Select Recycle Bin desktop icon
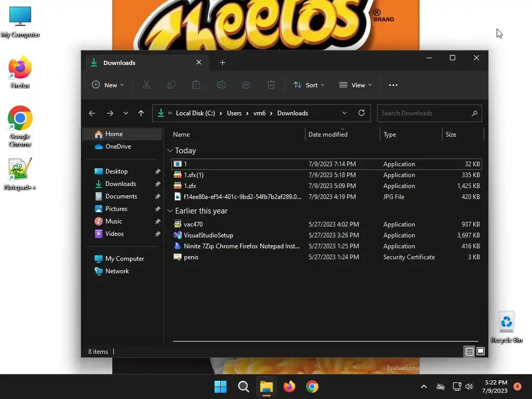The image size is (532, 399). point(507,327)
